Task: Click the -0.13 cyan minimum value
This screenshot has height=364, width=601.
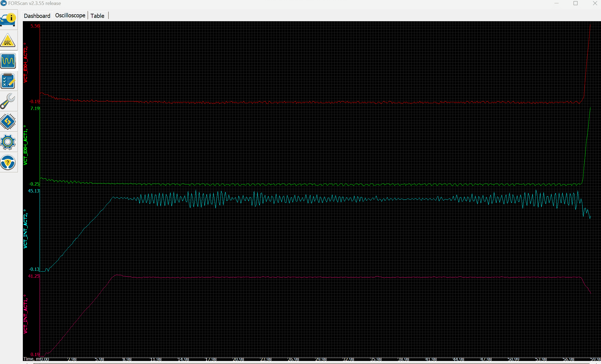Action: 34,269
